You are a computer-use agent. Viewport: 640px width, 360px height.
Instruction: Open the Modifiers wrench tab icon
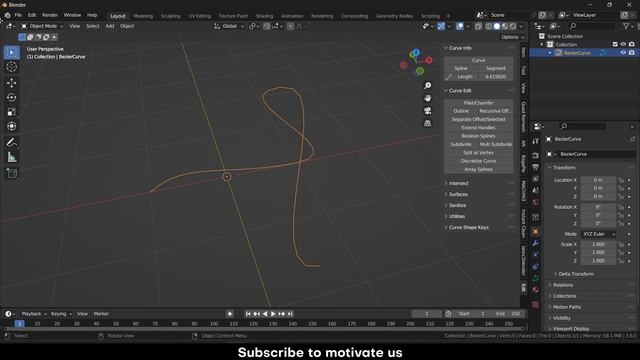536,243
